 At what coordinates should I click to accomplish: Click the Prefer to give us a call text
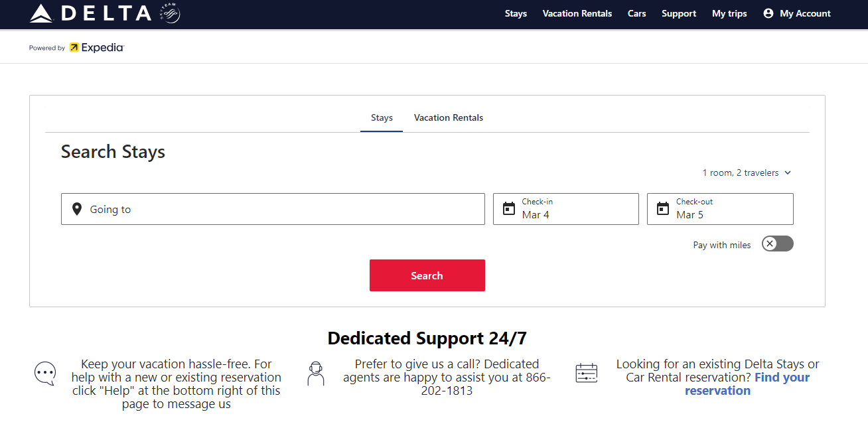[x=447, y=378]
